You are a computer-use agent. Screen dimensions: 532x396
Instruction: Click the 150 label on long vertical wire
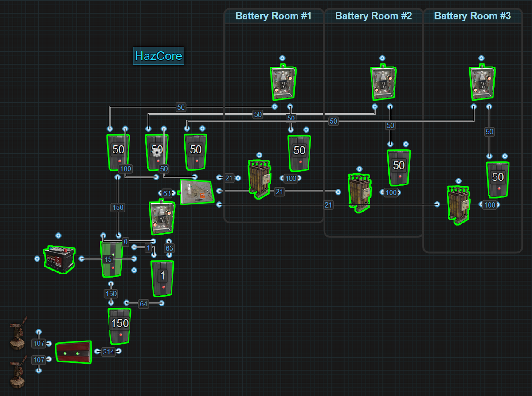coord(118,208)
